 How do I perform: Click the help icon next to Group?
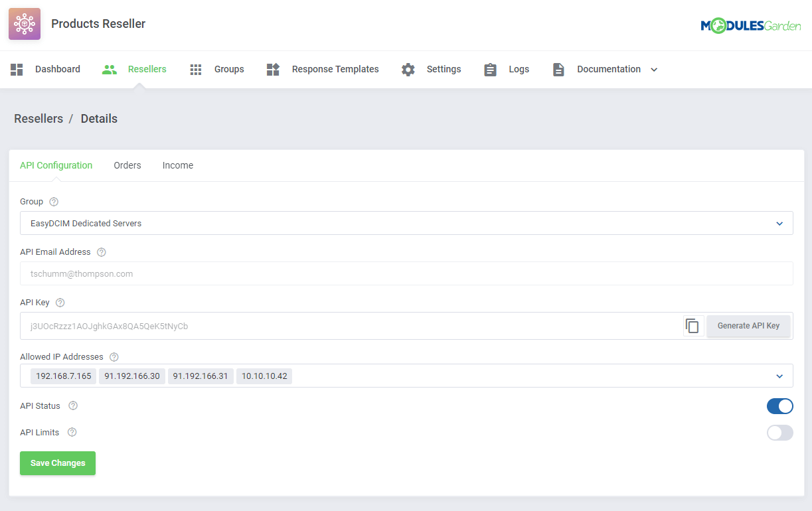coord(53,201)
